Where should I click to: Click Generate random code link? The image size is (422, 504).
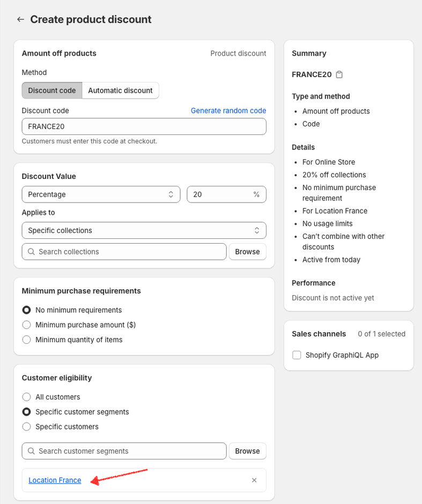pyautogui.click(x=228, y=111)
